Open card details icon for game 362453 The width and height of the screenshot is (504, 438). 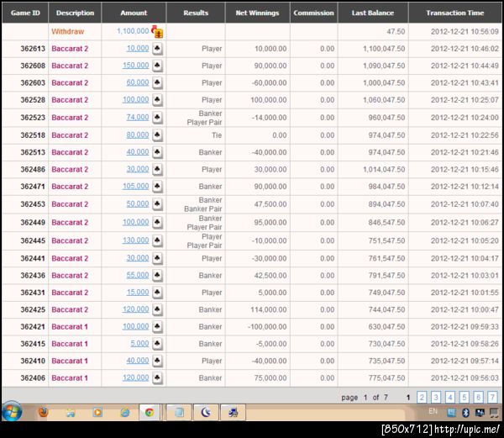(x=157, y=204)
